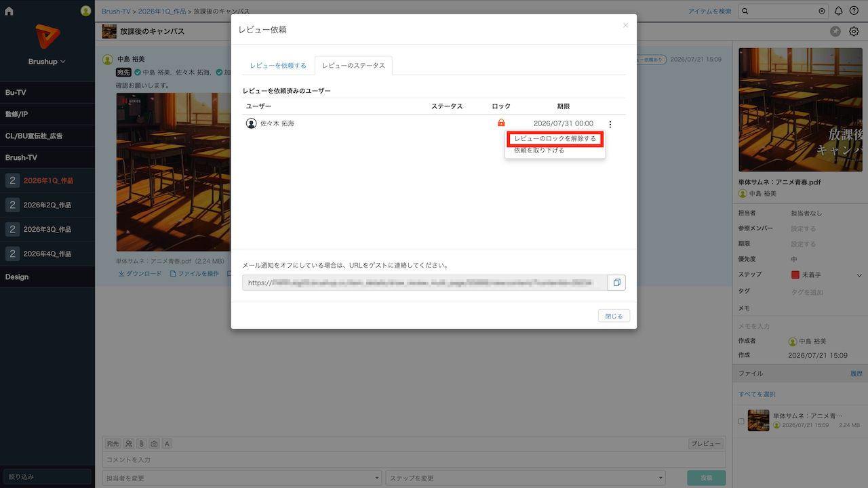Click the A text format icon

pos(167,443)
